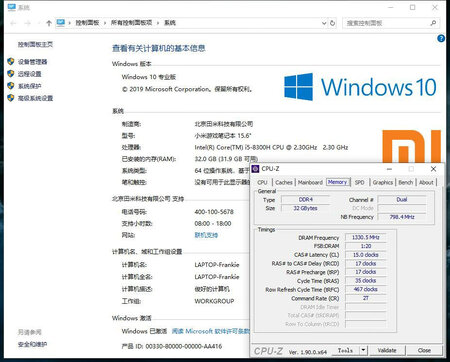Click the shield icon beside 远程设置

coord(11,74)
